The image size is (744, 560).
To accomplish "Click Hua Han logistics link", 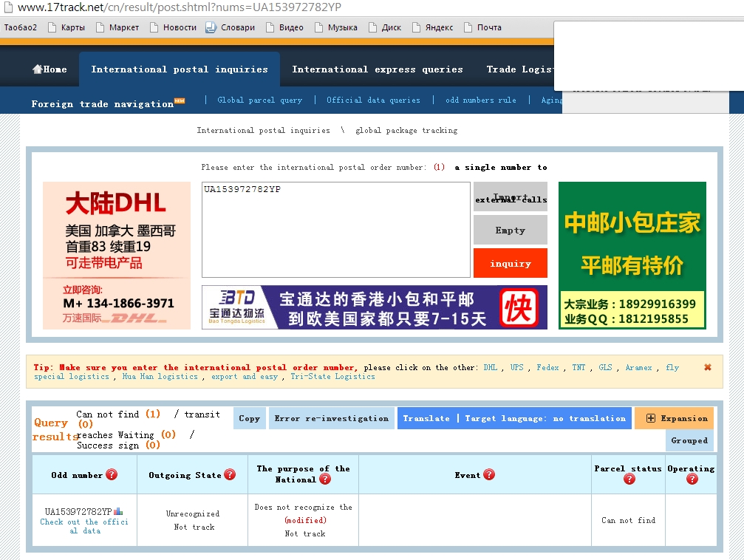I will (x=160, y=376).
